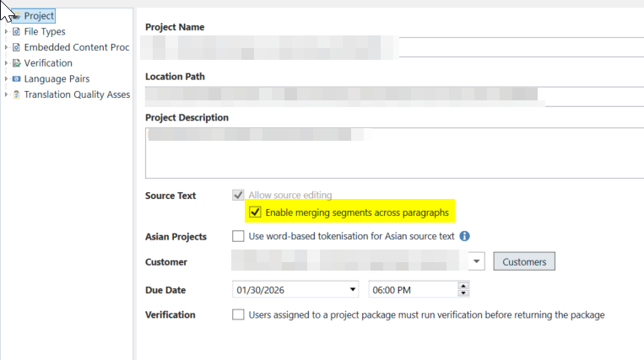Open the Asian tokenisation info icon

click(x=464, y=236)
